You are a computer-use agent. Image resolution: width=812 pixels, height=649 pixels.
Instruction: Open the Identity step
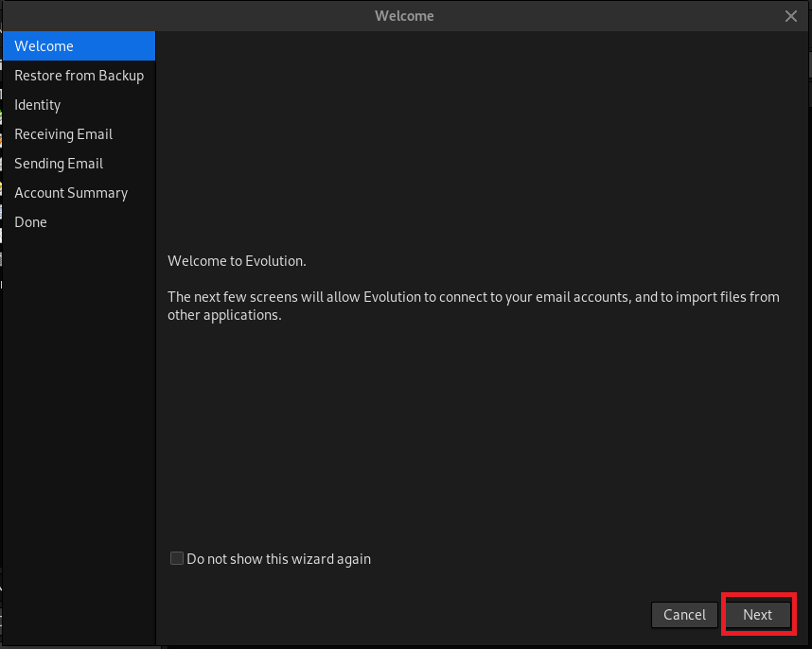[79, 105]
